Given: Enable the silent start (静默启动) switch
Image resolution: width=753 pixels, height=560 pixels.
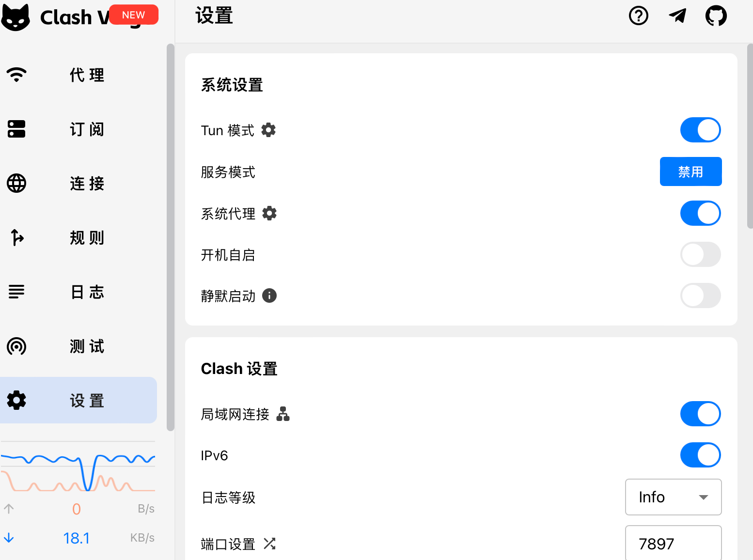Looking at the screenshot, I should pos(700,296).
